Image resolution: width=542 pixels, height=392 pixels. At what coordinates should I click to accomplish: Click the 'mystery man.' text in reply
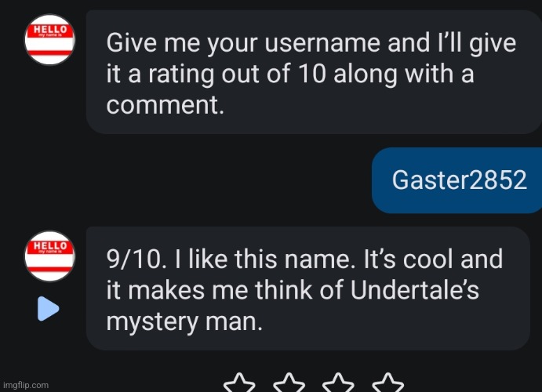(x=184, y=322)
